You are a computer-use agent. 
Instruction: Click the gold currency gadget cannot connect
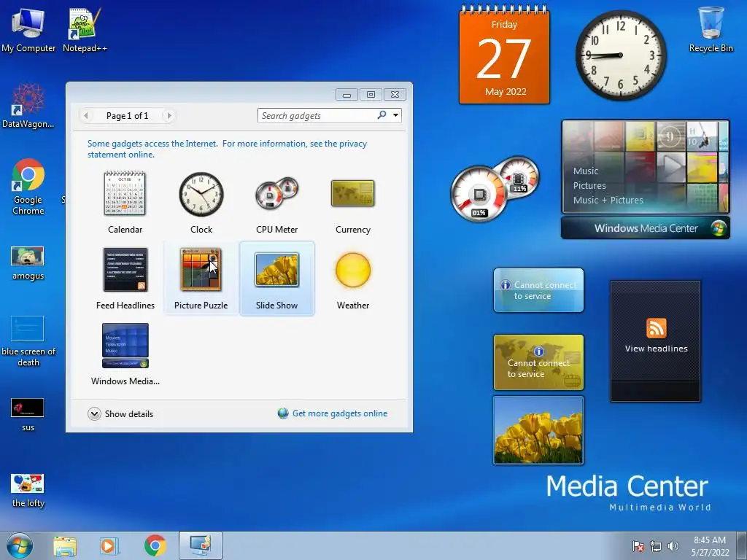tap(538, 362)
